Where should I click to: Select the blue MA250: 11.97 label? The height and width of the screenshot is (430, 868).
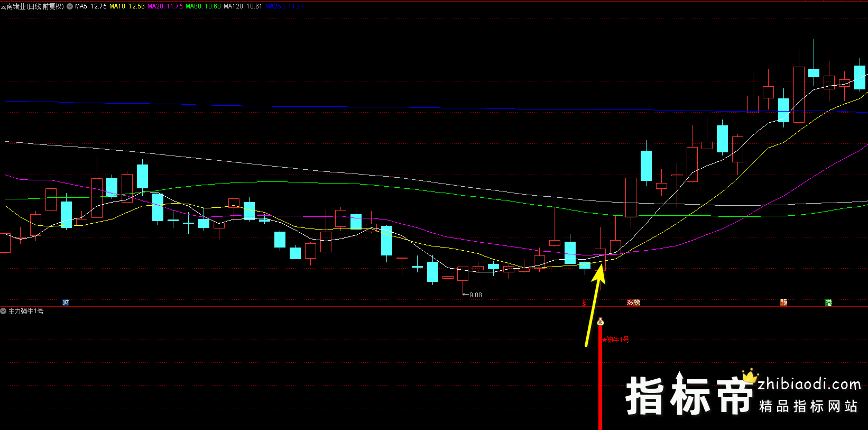(x=285, y=6)
